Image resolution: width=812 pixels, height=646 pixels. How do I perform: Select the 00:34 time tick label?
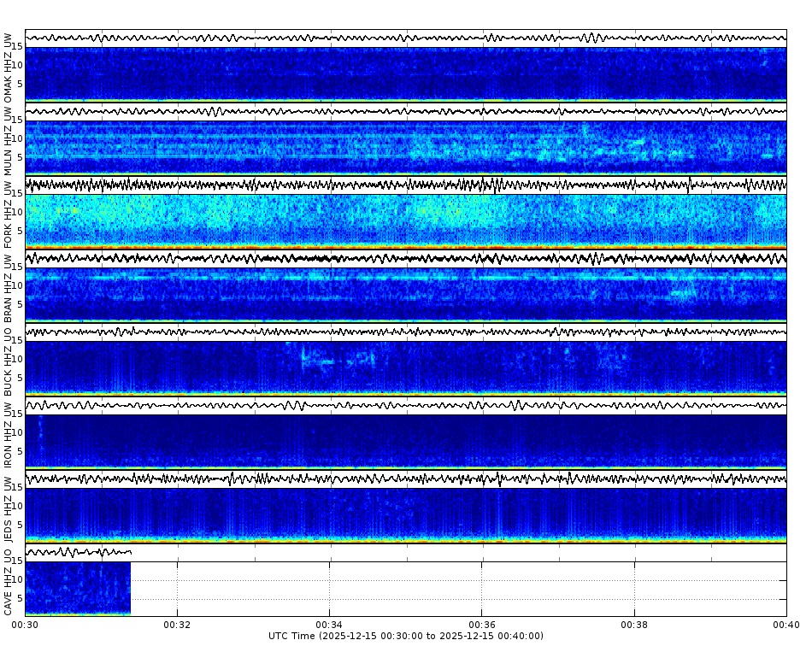point(328,625)
